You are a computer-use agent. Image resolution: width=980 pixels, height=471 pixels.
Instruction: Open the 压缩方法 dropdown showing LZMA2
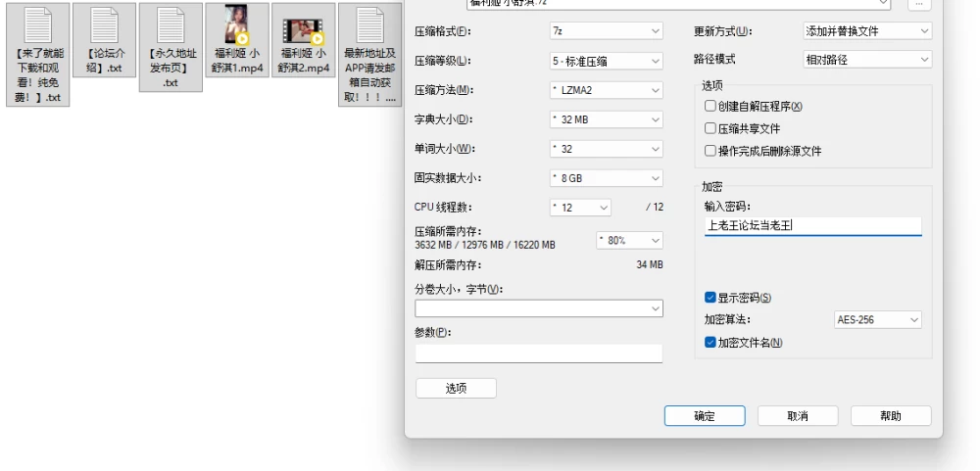607,90
